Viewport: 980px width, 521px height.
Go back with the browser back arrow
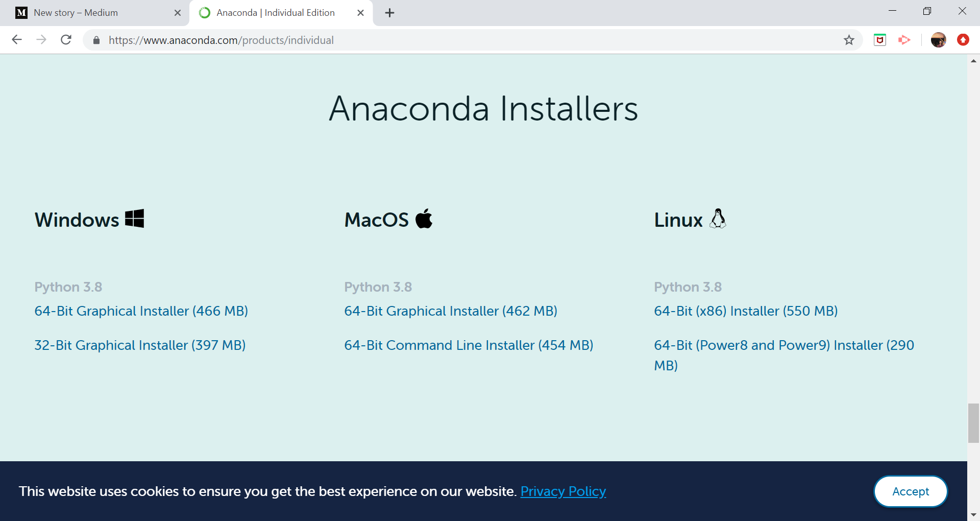coord(17,40)
